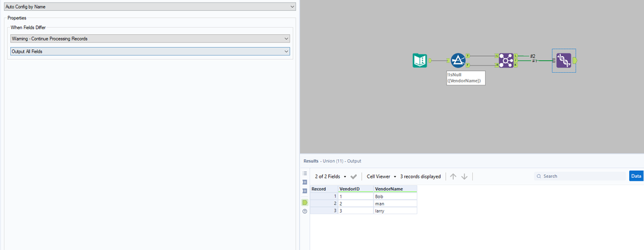Select the Input Data tool on canvas

(x=419, y=61)
